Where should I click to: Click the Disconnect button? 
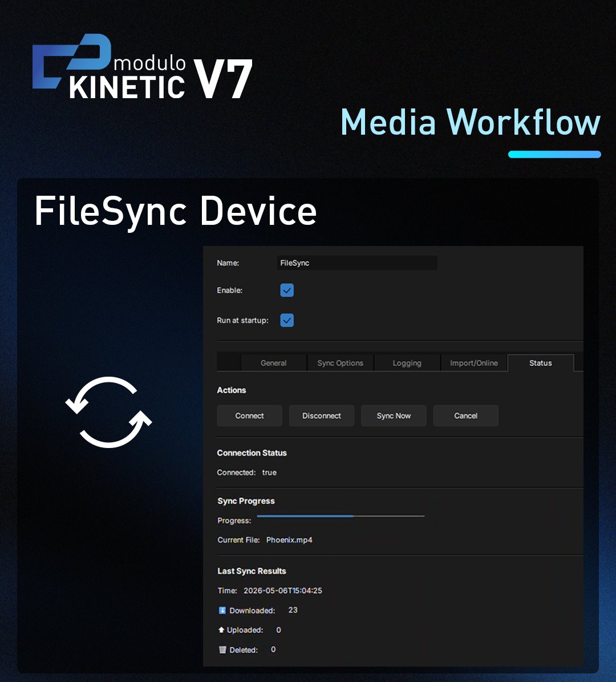pyautogui.click(x=322, y=416)
